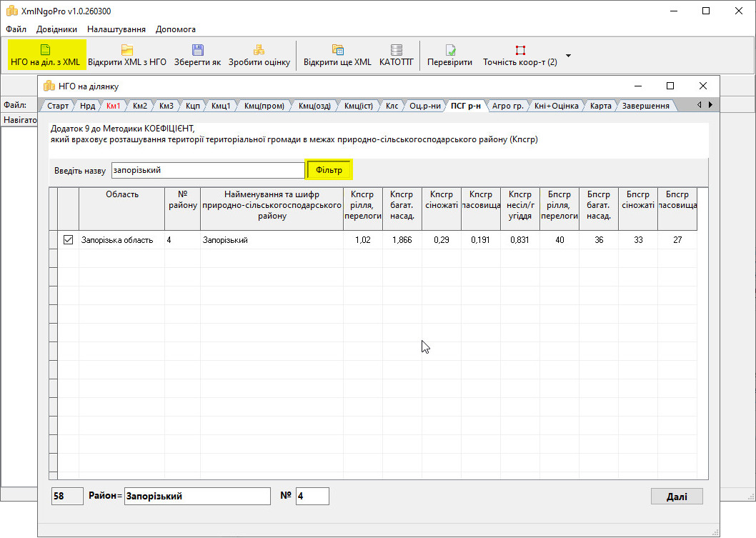
Task: Uncheck the Запорізька область row checkbox
Action: pos(69,240)
